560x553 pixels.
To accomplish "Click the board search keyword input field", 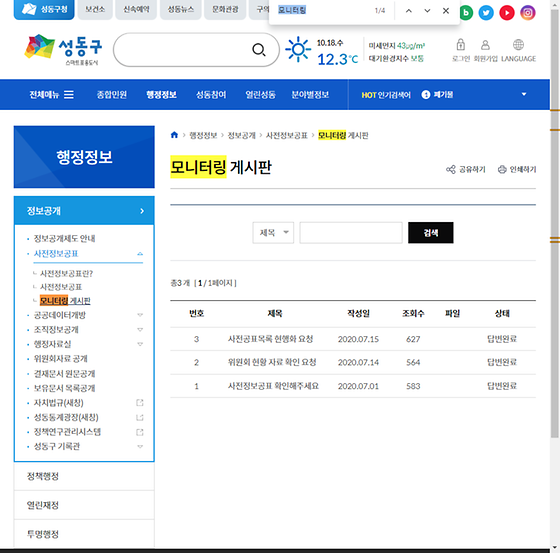I will coord(351,233).
